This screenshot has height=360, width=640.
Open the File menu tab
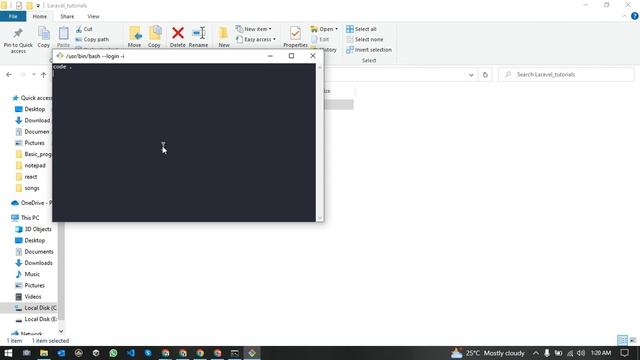coord(13,16)
